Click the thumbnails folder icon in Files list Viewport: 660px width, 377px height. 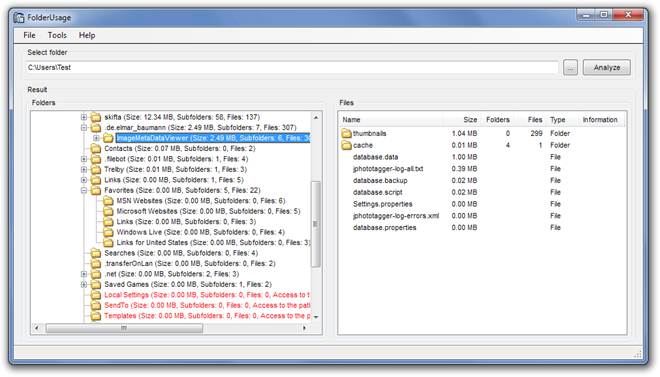coord(346,133)
